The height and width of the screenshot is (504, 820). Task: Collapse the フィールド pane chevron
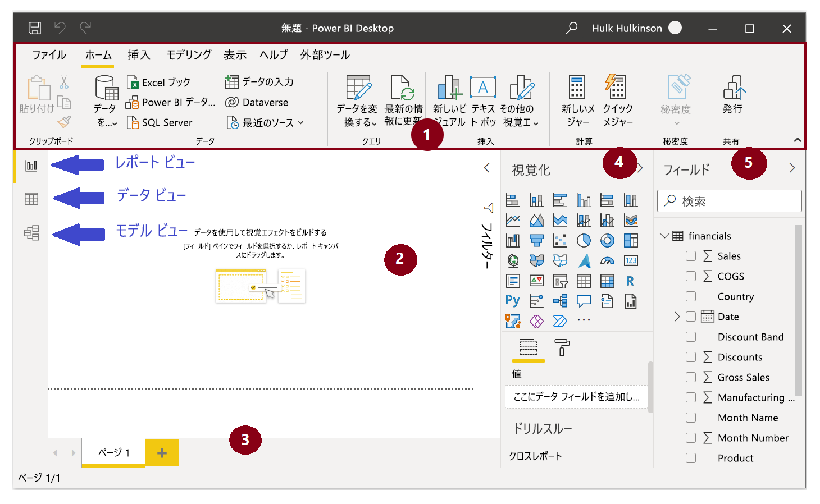792,168
